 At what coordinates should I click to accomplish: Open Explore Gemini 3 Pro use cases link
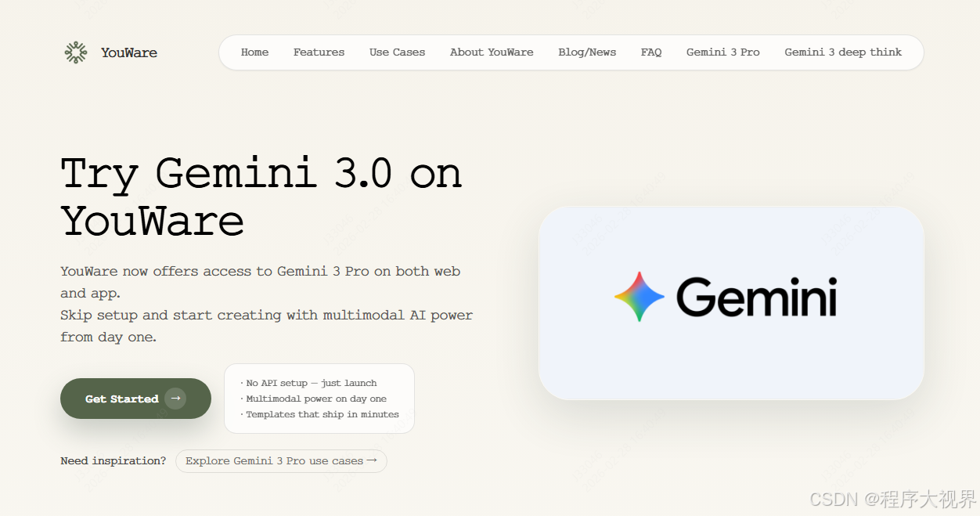pos(281,461)
